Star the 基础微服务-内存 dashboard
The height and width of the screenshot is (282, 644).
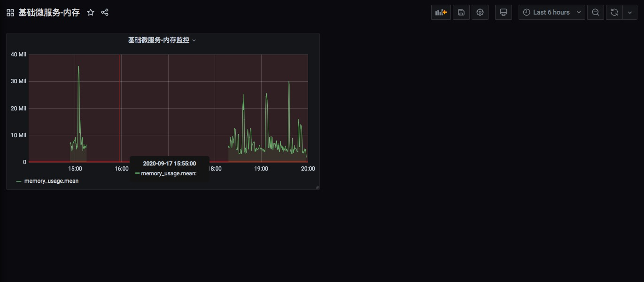click(x=91, y=13)
